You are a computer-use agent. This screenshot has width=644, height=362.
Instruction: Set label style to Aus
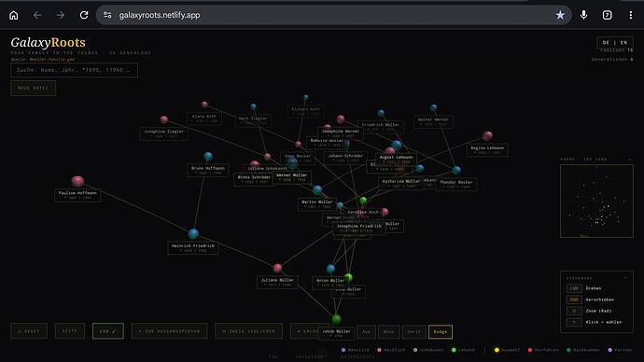click(x=366, y=331)
